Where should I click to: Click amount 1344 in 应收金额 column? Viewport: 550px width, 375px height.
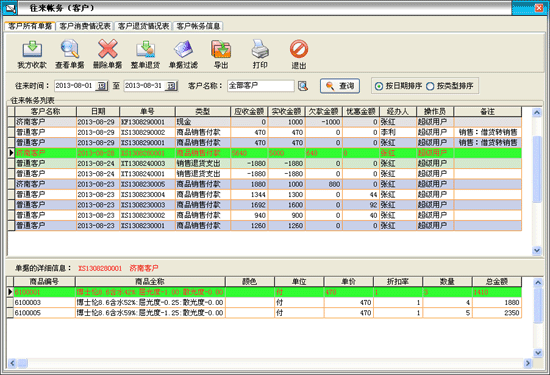click(x=259, y=194)
